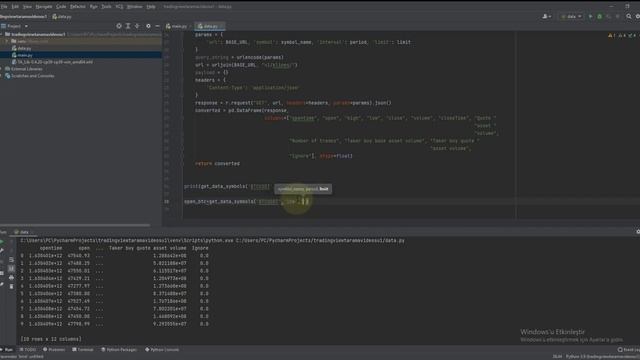
Task: Expand the venv folder
Action: [x=7, y=41]
